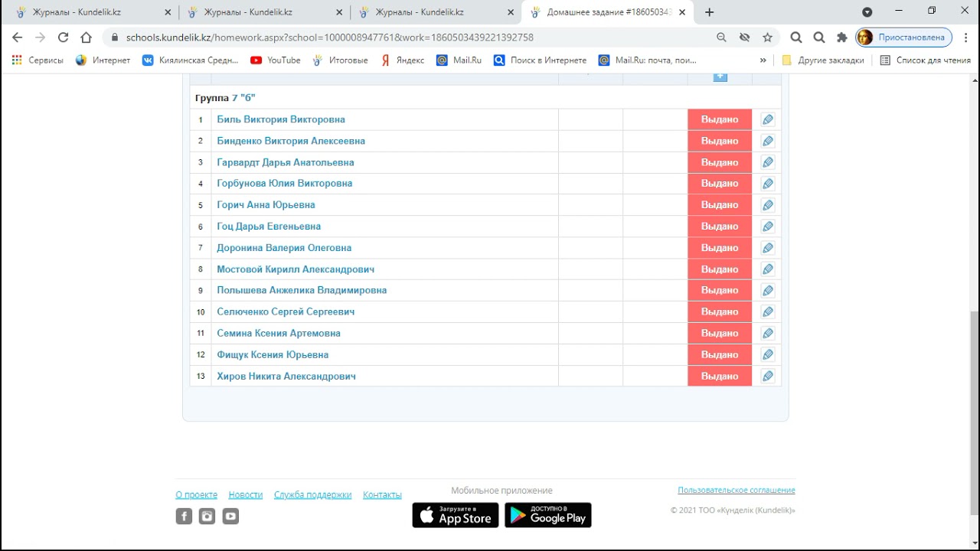Image resolution: width=980 pixels, height=551 pixels.
Task: Open a new browser tab
Action: pyautogui.click(x=709, y=12)
